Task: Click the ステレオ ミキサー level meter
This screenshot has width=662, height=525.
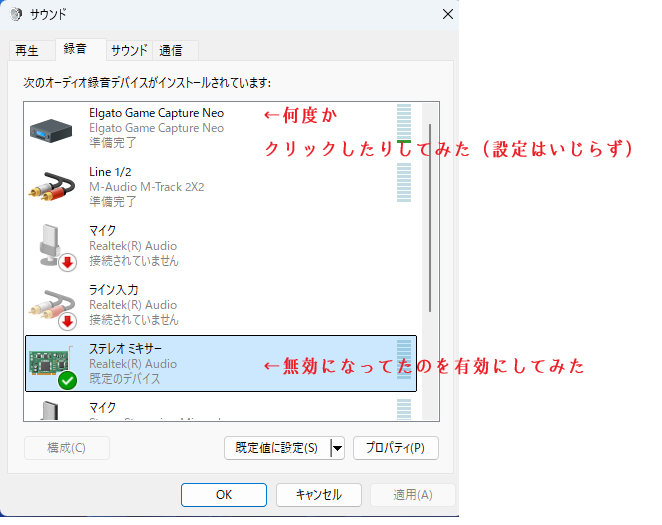Action: (x=404, y=360)
